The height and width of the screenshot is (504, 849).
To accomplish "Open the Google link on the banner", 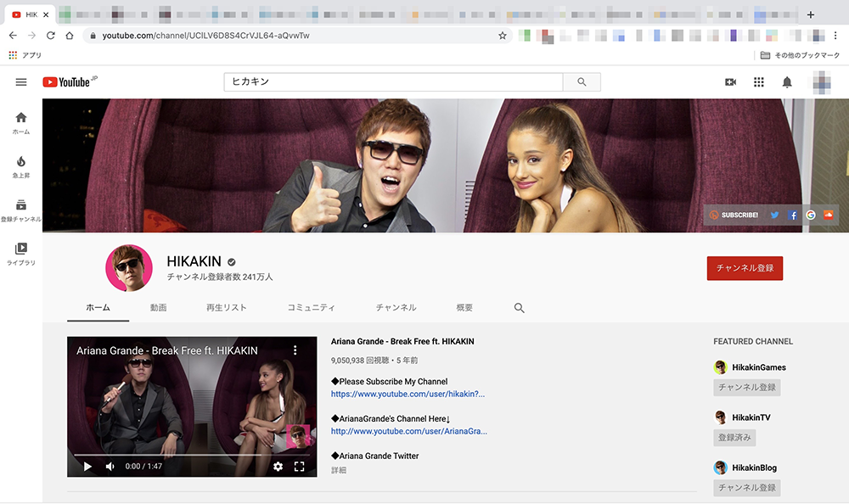I will click(811, 215).
